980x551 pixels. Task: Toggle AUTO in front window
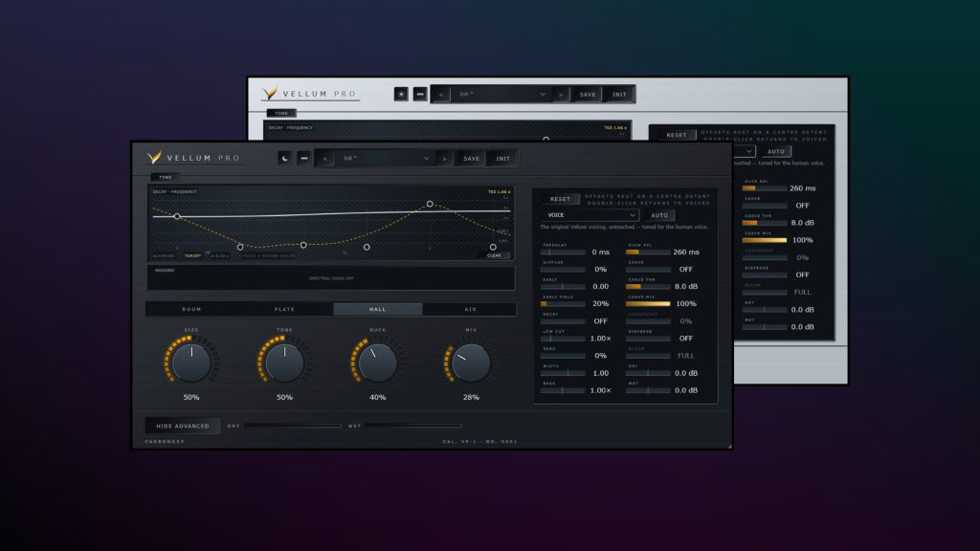pyautogui.click(x=659, y=215)
